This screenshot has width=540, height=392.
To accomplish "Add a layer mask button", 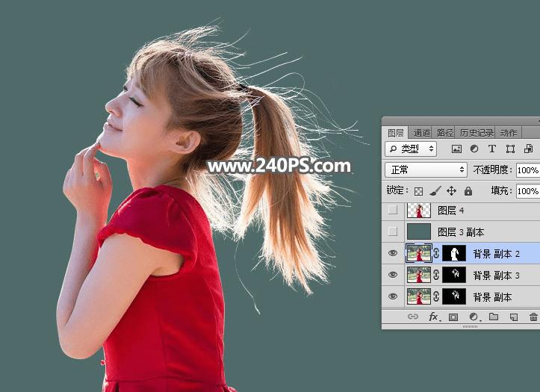I will tap(453, 317).
